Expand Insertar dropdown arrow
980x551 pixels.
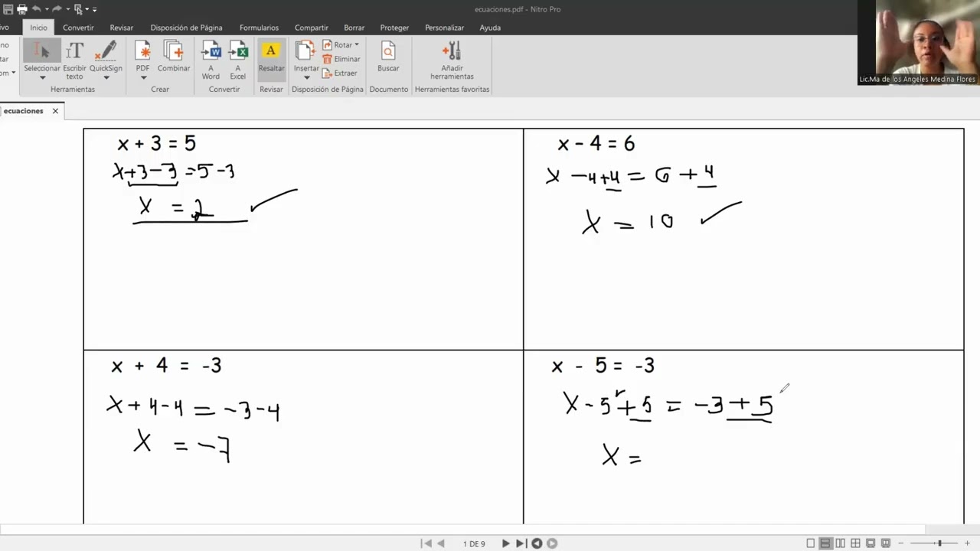[306, 77]
